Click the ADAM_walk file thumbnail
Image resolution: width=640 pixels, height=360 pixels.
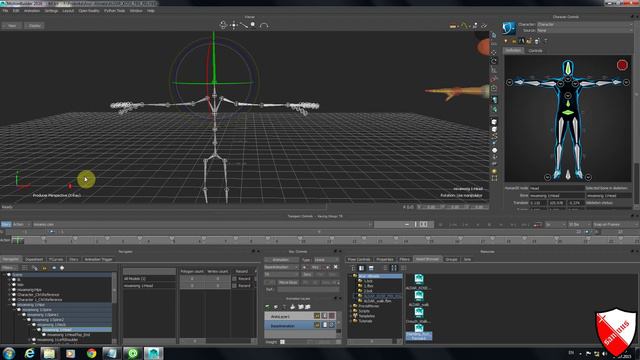[x=419, y=298]
